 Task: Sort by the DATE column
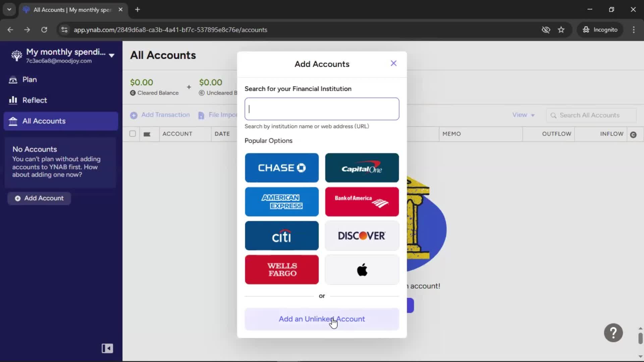(x=222, y=134)
